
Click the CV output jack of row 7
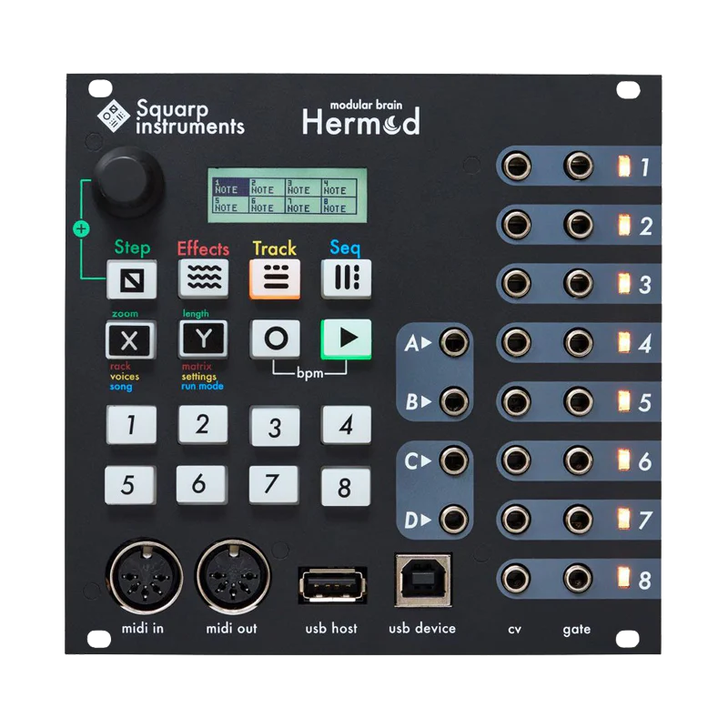517,519
